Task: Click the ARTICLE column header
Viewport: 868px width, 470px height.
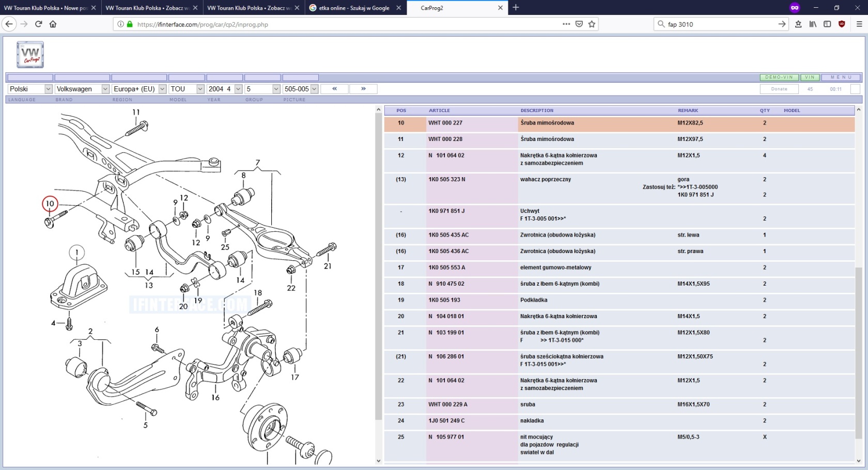Action: coord(439,111)
